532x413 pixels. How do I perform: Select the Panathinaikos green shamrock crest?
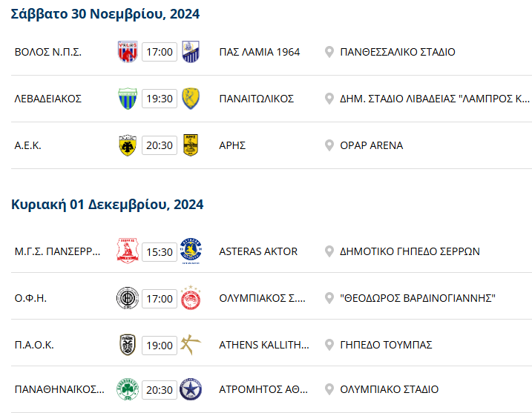[x=128, y=389]
